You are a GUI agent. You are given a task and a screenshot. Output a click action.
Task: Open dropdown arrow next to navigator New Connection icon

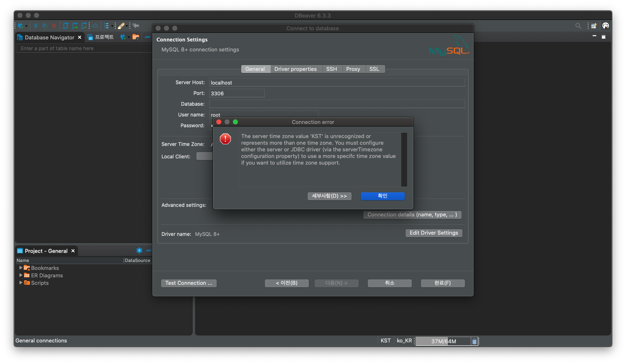[129, 37]
